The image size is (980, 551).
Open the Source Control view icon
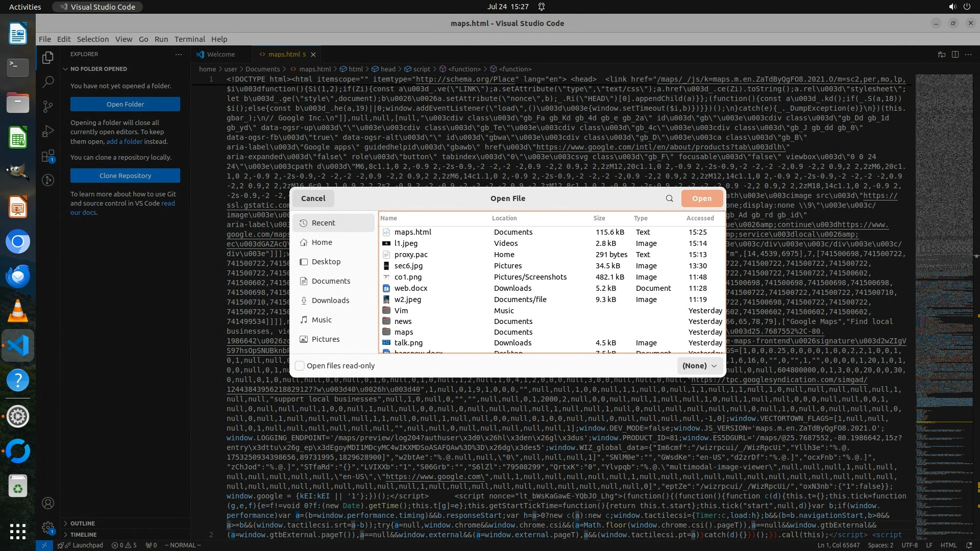[x=48, y=106]
